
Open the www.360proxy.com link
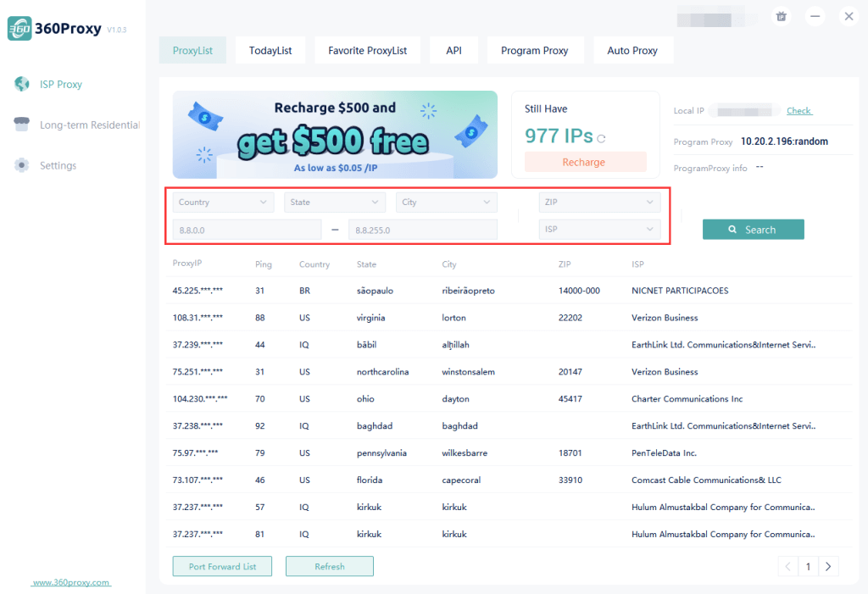pos(71,582)
